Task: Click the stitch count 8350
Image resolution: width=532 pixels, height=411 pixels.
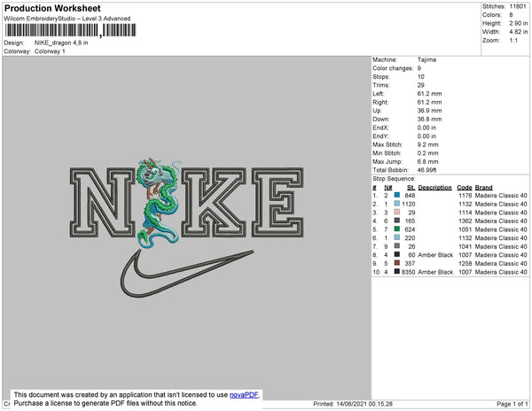Action: (x=408, y=272)
